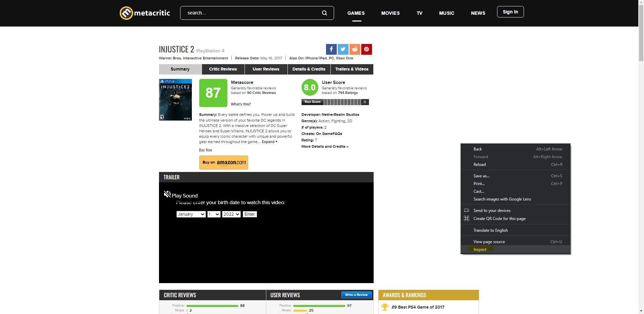The image size is (644, 314).
Task: Open 794 Ratings link
Action: tap(348, 93)
